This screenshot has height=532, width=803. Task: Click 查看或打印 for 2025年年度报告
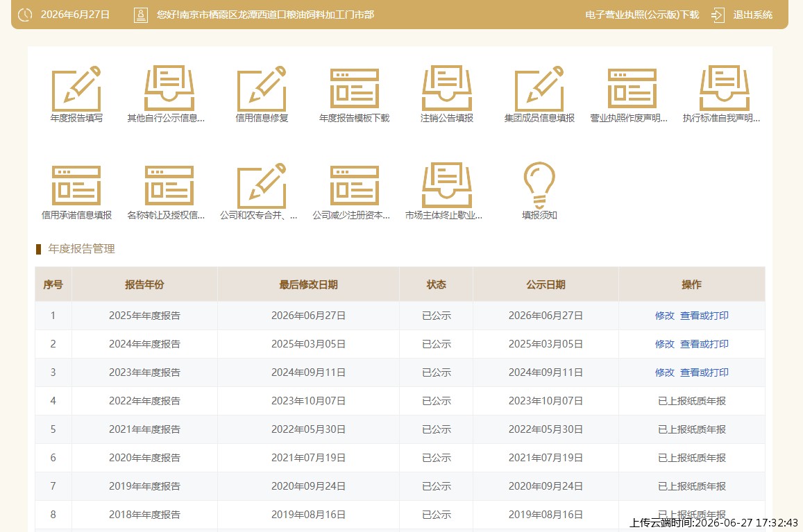(704, 316)
